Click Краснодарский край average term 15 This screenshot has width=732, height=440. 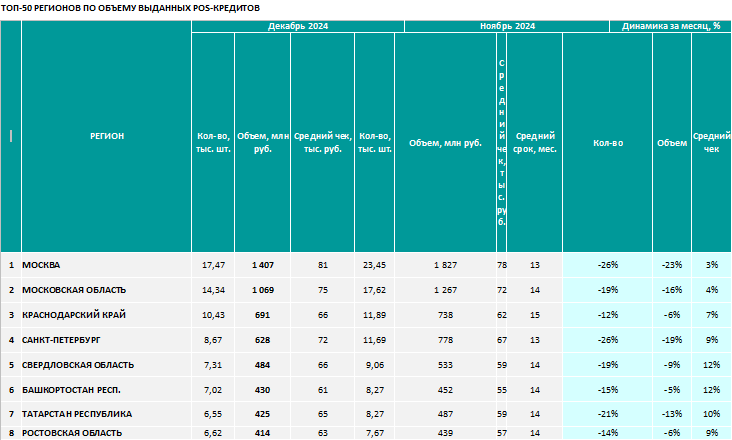tap(535, 315)
